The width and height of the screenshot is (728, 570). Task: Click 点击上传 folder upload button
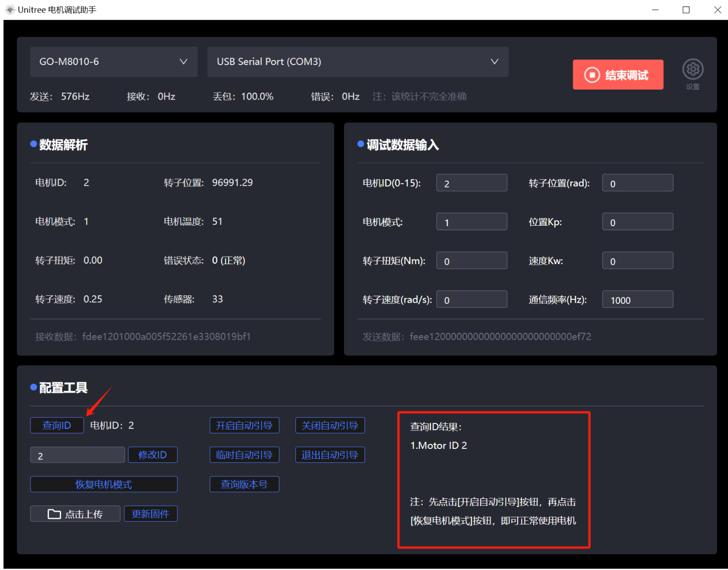[75, 514]
